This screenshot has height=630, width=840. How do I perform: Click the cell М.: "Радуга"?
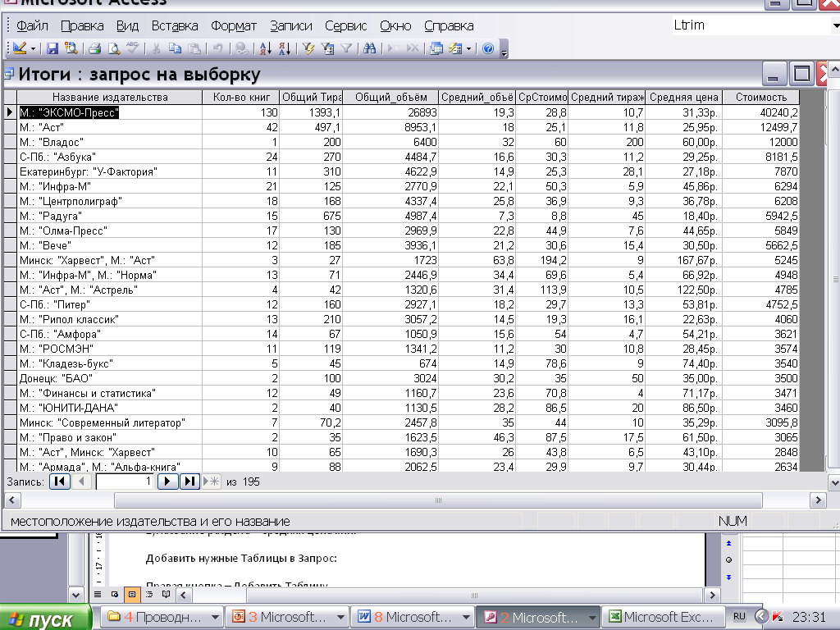(110, 216)
